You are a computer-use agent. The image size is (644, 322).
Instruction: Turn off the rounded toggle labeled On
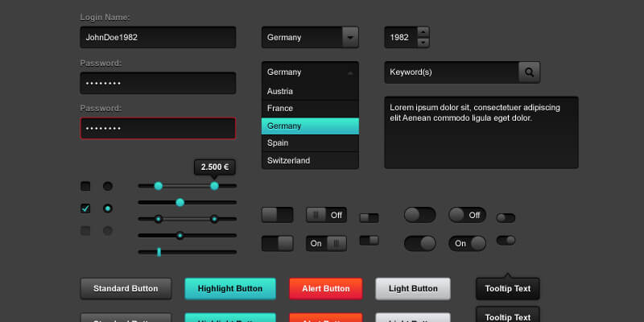pyautogui.click(x=467, y=244)
